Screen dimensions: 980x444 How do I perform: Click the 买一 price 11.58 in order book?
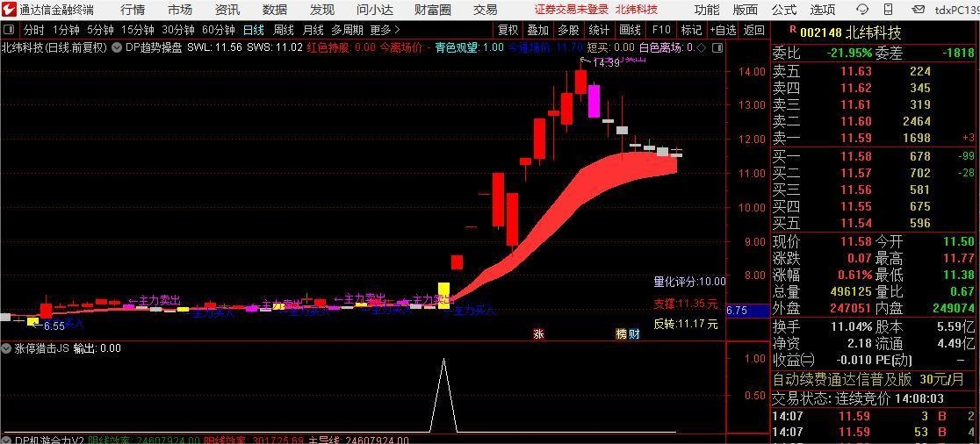(856, 156)
